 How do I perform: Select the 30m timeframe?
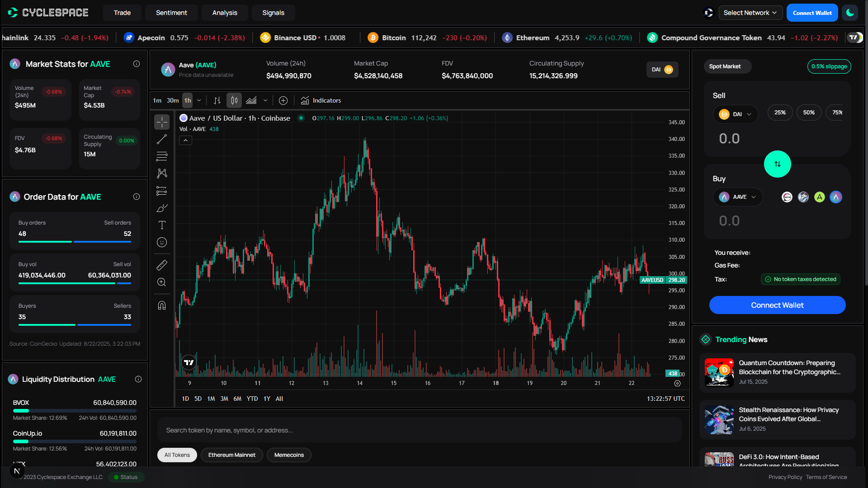tap(173, 100)
